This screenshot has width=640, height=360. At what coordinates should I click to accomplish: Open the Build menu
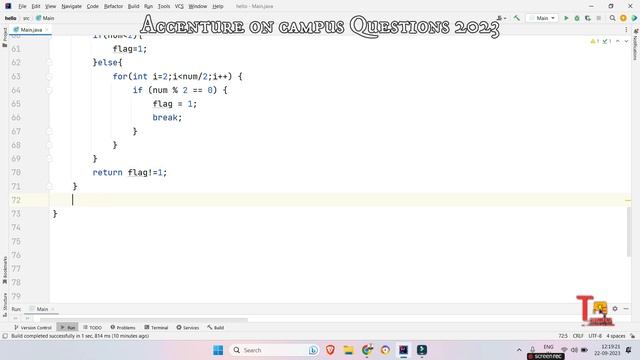tap(133, 6)
